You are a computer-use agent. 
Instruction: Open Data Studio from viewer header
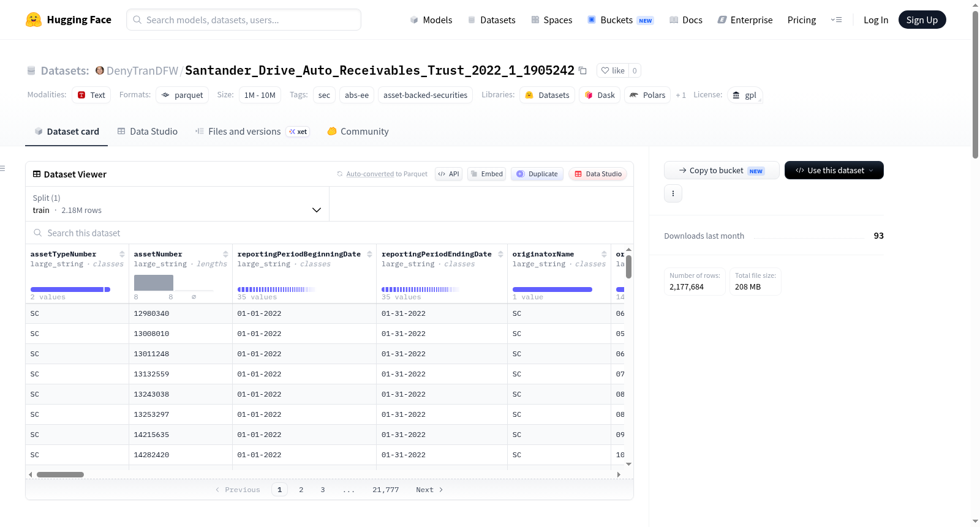click(x=598, y=174)
